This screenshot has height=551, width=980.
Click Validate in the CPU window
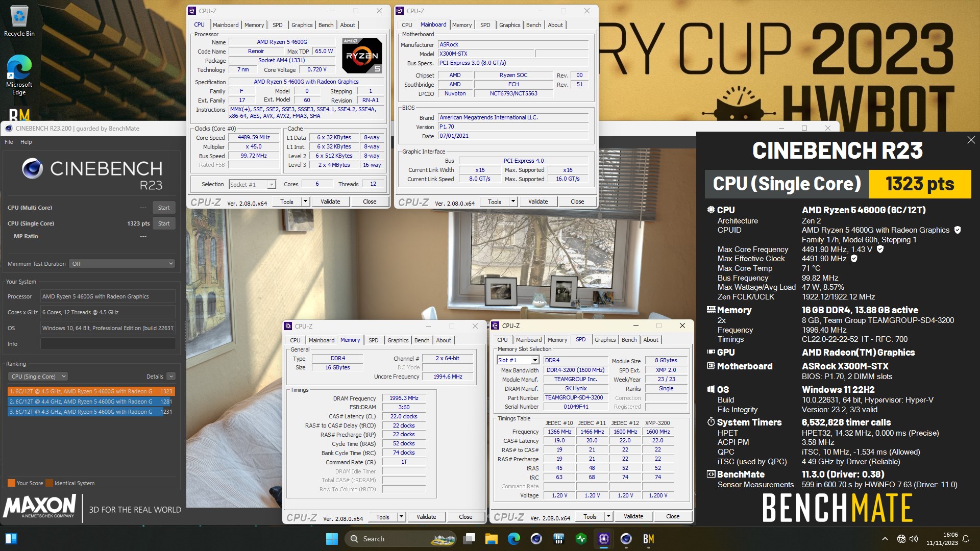(330, 202)
